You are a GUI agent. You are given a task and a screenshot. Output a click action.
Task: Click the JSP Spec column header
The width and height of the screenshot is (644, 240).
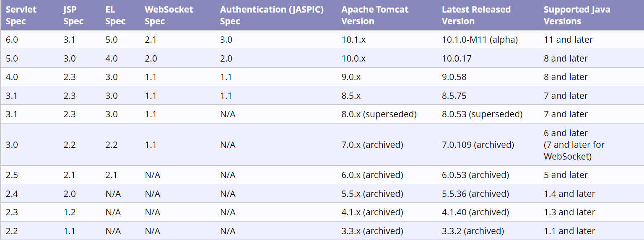point(73,15)
